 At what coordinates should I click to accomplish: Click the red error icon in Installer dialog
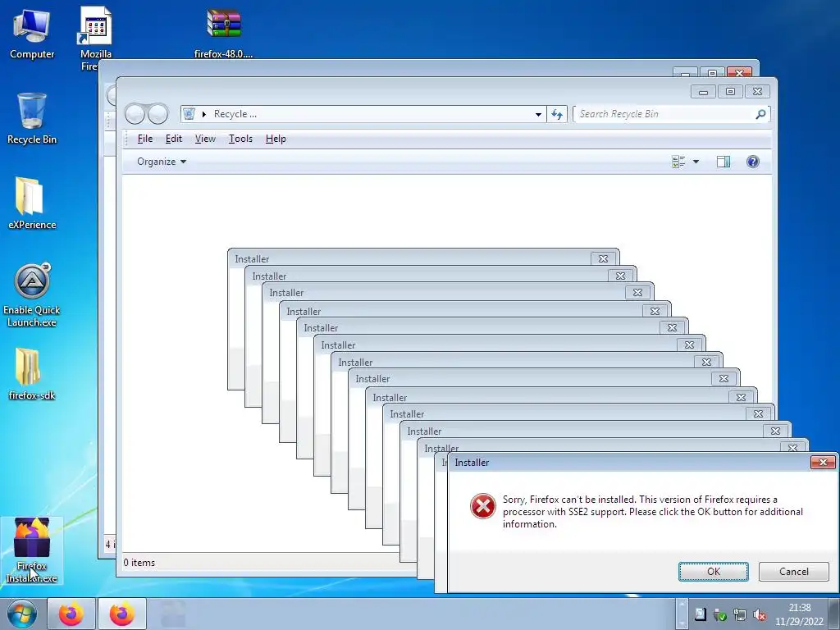point(482,506)
